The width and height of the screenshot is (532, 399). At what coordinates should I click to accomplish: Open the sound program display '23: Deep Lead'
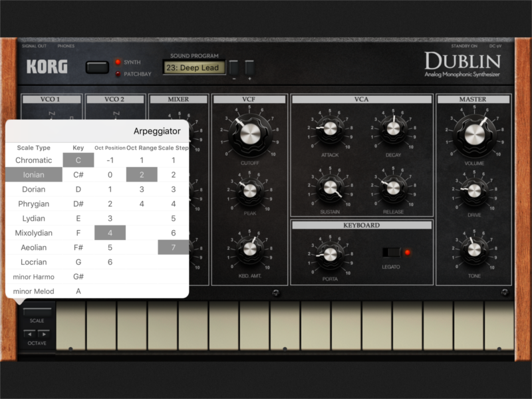pyautogui.click(x=194, y=68)
